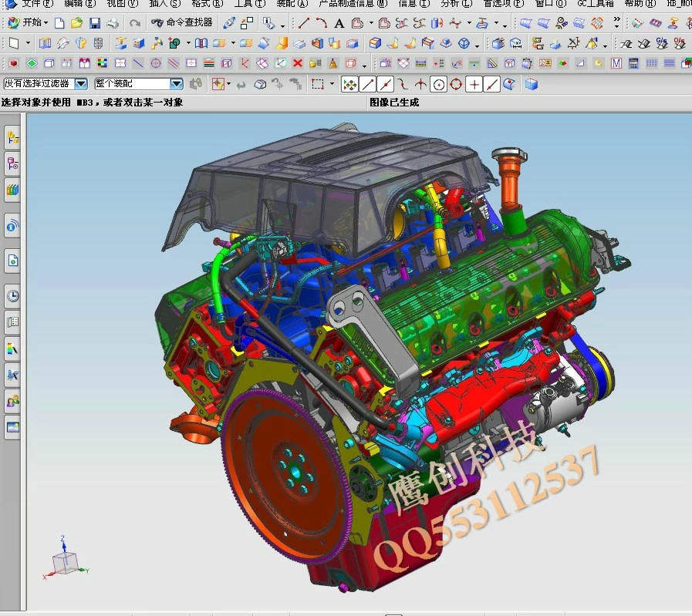Toggle the Arc Center snap point

(x=439, y=84)
